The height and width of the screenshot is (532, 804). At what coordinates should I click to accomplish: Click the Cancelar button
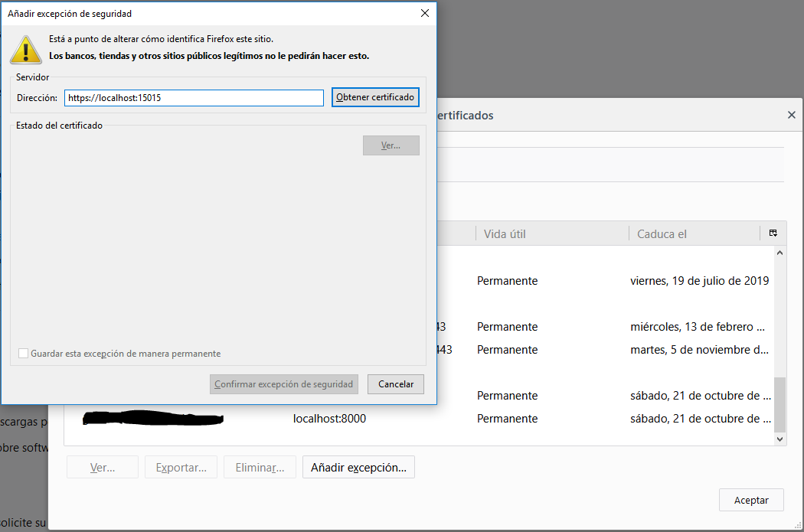coord(395,384)
